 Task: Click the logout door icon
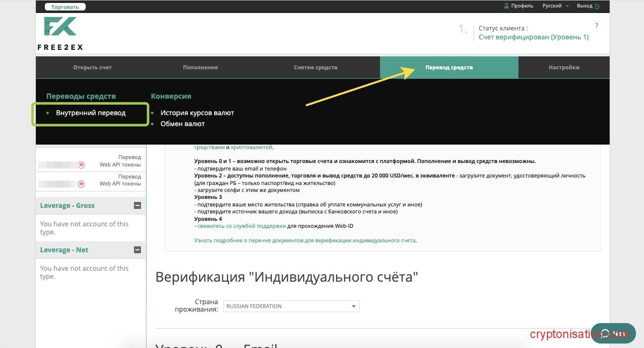[597, 6]
